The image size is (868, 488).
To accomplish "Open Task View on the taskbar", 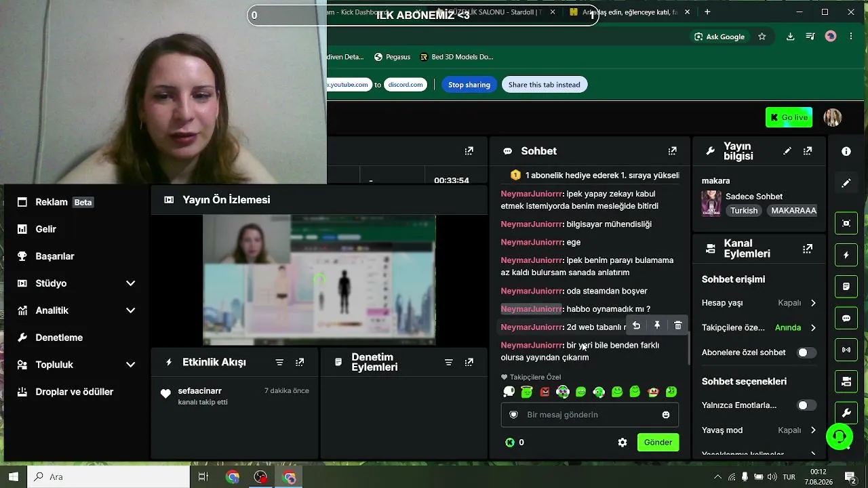I will click(x=203, y=477).
